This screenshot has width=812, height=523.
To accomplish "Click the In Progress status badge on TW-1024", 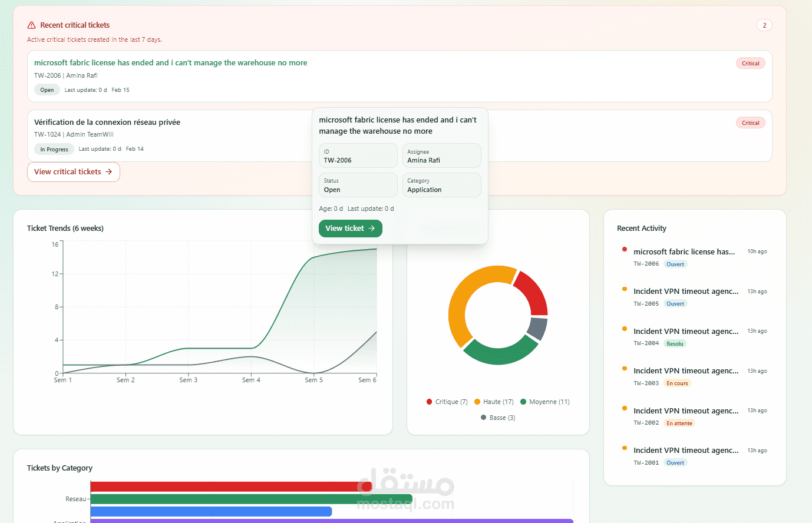I will pyautogui.click(x=54, y=150).
